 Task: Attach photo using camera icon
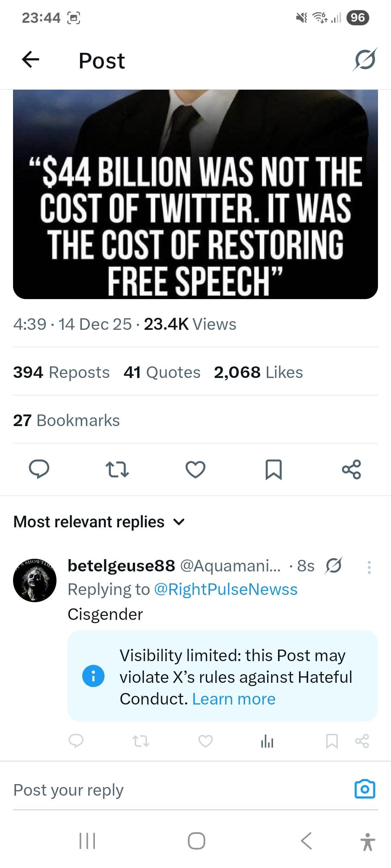click(365, 789)
